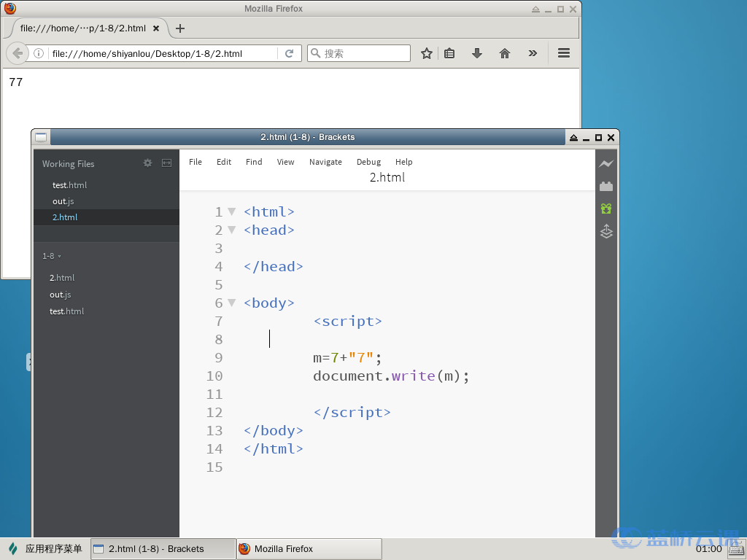Screen dimensions: 747x560
Task: Collapse the html tag fold arrow
Action: (x=231, y=211)
